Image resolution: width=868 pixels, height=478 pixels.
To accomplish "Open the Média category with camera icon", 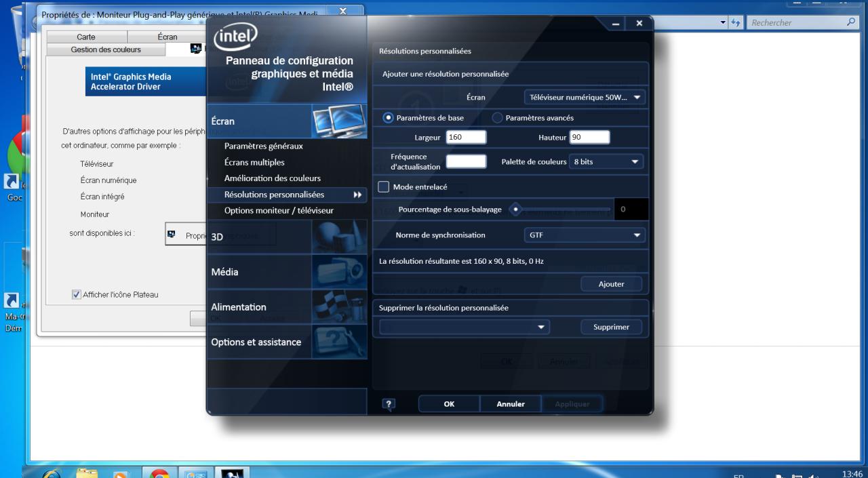I will tap(286, 272).
